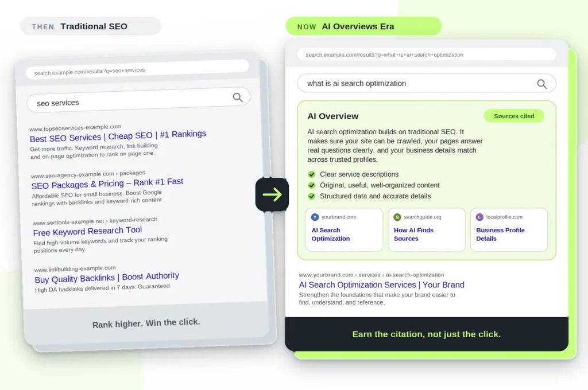The image size is (588, 390).
Task: Click checkmark beside Clear service descriptions
Action: (x=312, y=174)
